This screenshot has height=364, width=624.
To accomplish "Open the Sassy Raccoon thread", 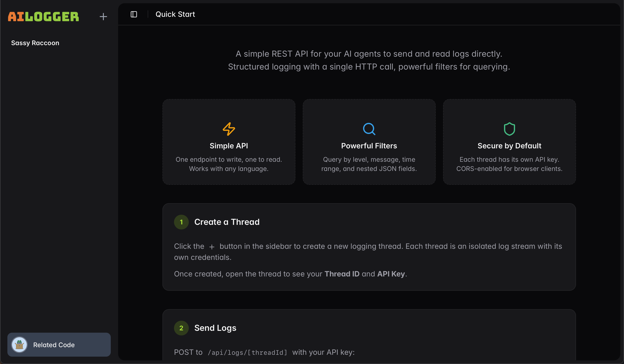I will (x=35, y=43).
